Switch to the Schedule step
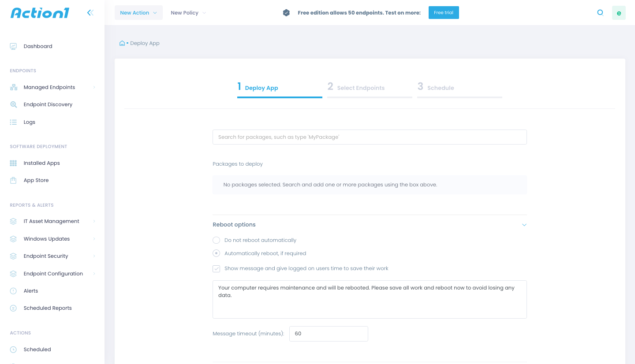 [441, 87]
